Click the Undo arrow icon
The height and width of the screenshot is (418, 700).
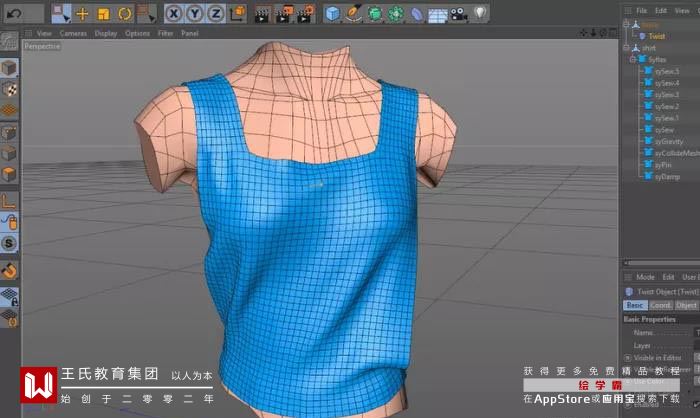point(14,13)
